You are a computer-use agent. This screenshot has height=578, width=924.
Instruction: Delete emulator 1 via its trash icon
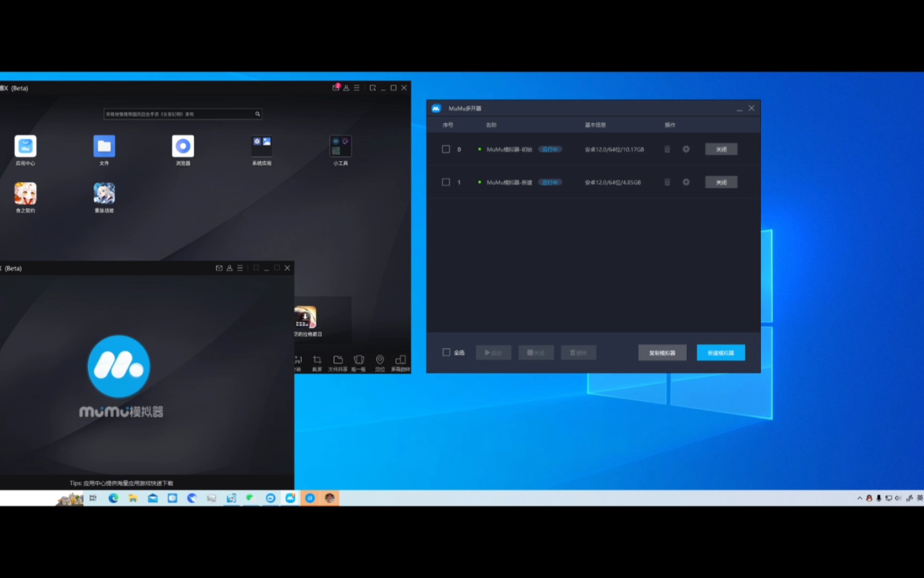pyautogui.click(x=667, y=182)
